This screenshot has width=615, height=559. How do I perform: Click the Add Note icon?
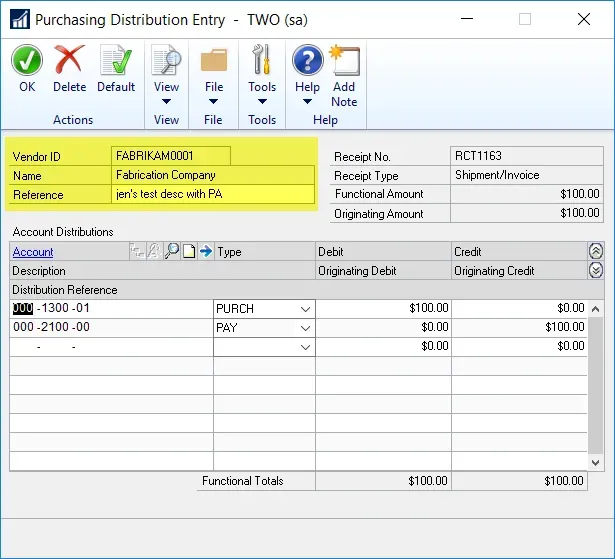coord(344,62)
